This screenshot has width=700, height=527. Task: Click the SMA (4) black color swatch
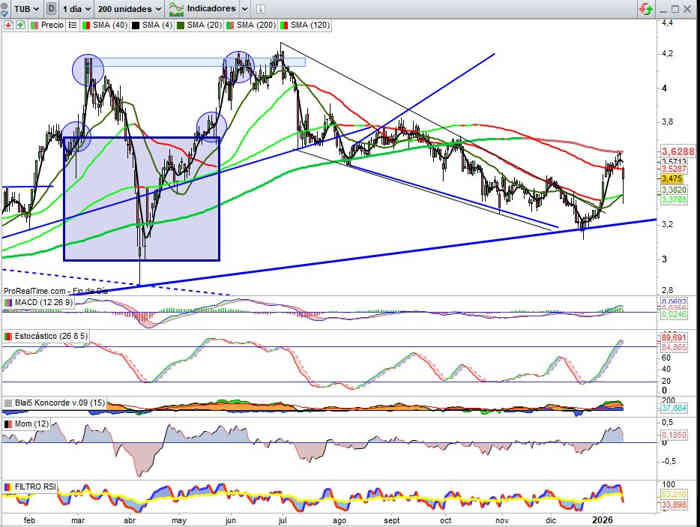click(x=135, y=24)
